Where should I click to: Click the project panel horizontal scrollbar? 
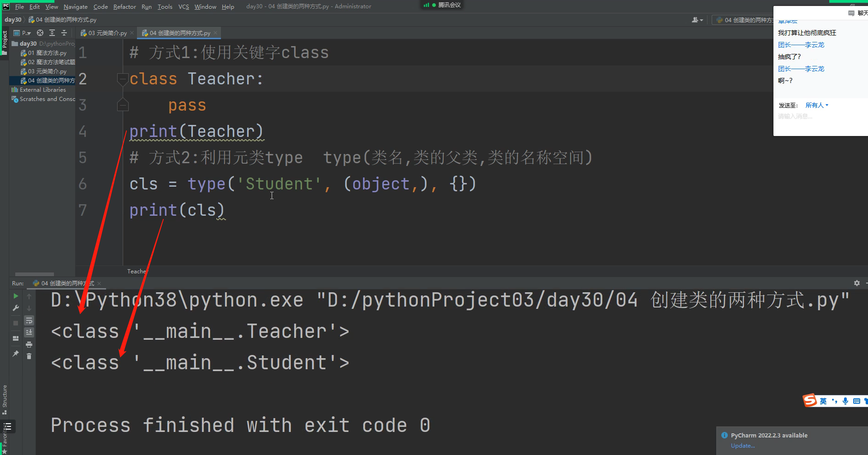coord(35,274)
